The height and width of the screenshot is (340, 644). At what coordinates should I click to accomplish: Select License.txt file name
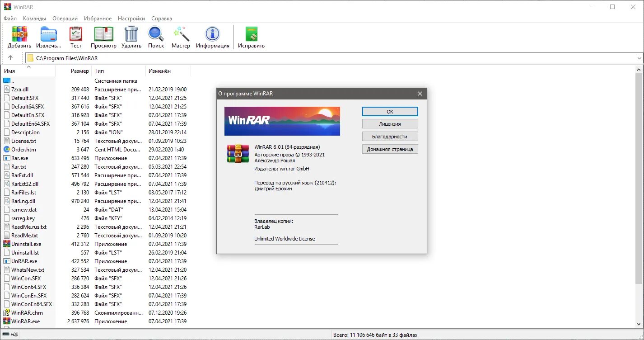point(23,141)
